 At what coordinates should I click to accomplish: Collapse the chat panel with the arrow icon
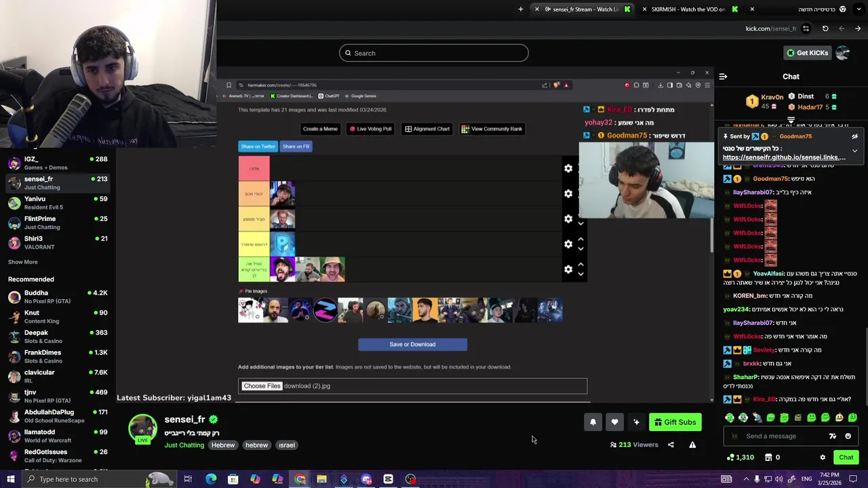723,77
